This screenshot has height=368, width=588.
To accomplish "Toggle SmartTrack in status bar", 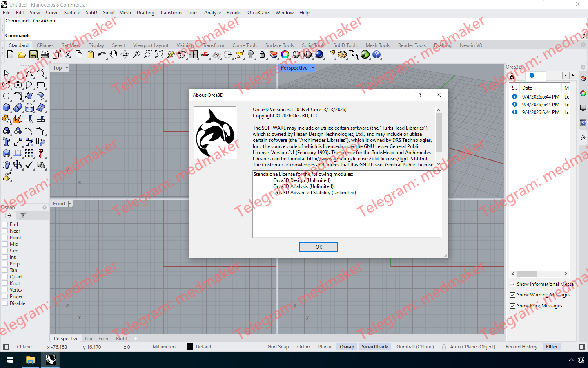I will (375, 347).
